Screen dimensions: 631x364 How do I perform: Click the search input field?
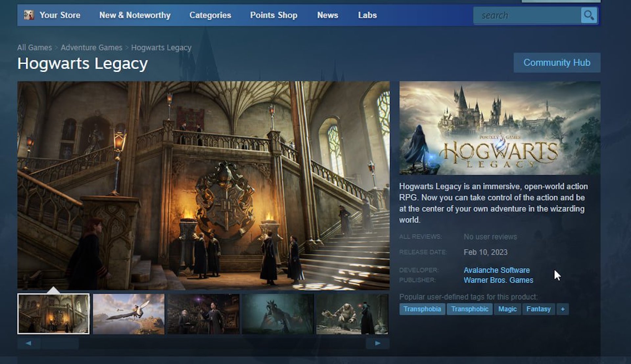point(528,15)
